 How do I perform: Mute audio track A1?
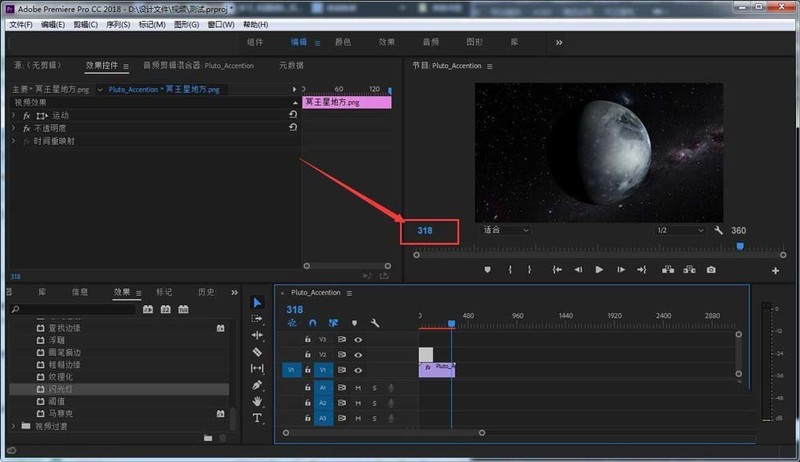358,388
